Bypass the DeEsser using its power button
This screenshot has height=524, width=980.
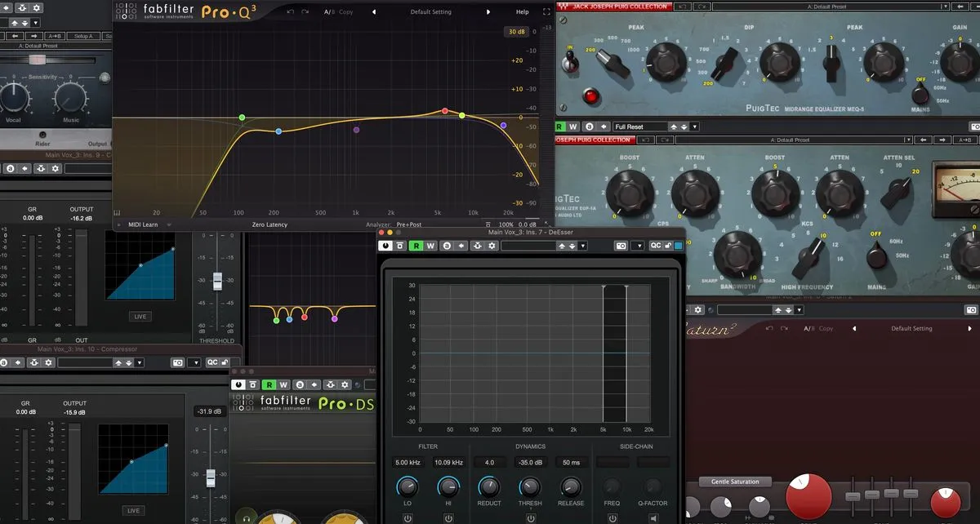tap(385, 246)
